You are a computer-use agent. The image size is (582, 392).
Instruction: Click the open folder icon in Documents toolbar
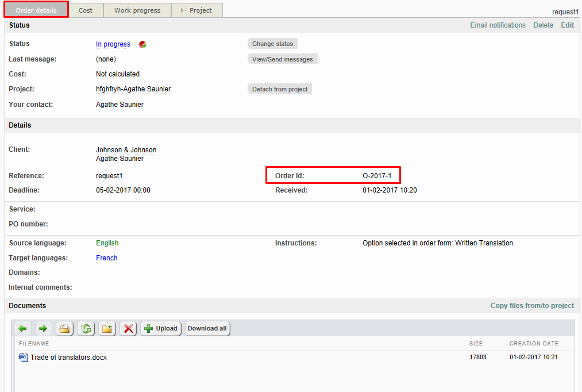(x=65, y=329)
